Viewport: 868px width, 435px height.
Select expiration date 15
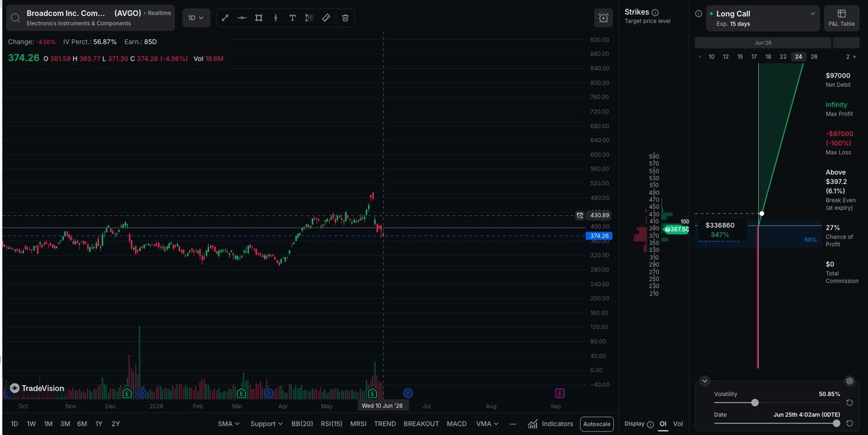pyautogui.click(x=740, y=56)
